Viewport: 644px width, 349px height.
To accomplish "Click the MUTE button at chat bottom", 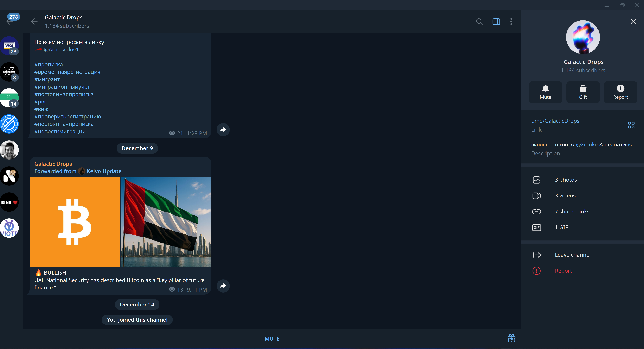I will 272,339.
